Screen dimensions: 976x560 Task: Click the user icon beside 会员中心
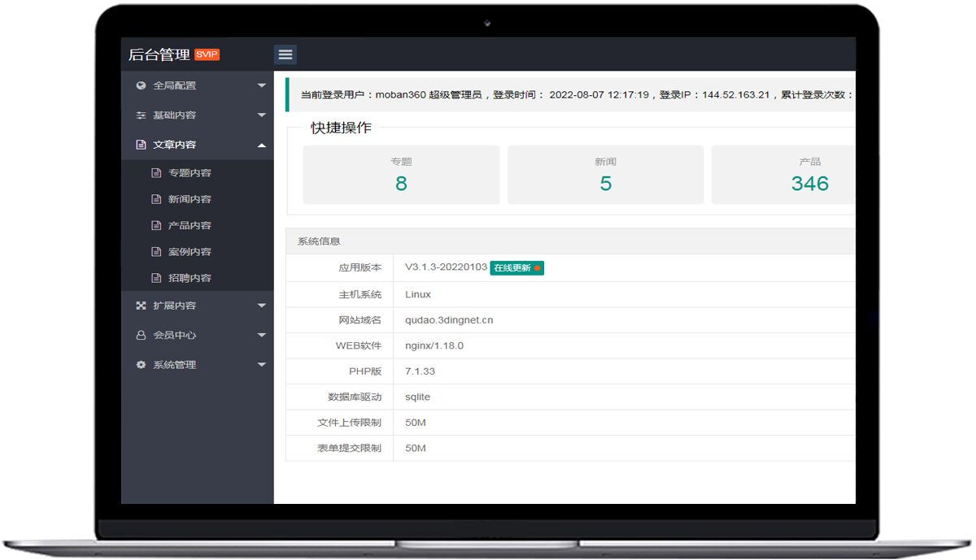coord(141,335)
